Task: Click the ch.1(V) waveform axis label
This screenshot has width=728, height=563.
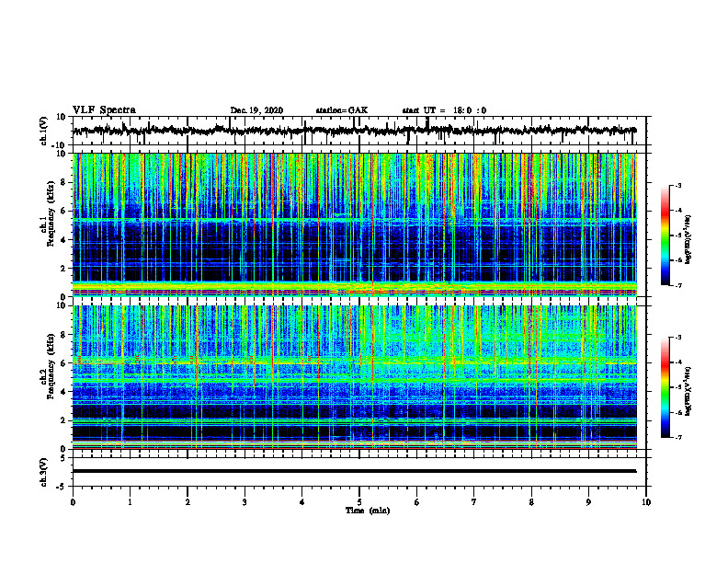Action: click(44, 131)
